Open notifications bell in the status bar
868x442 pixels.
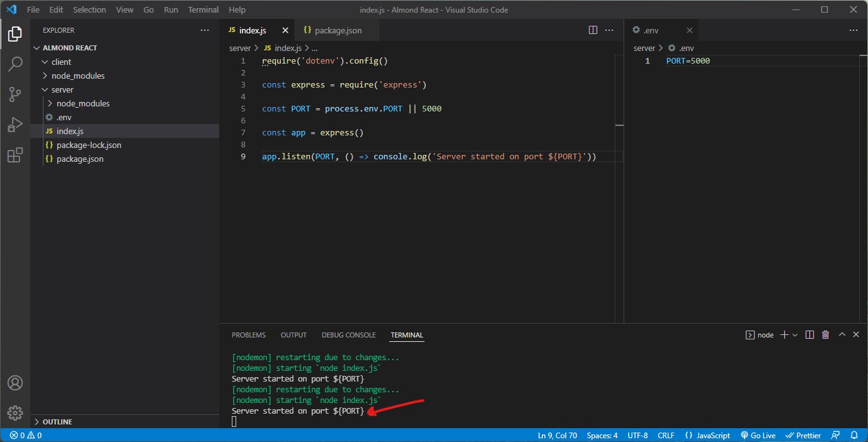854,435
